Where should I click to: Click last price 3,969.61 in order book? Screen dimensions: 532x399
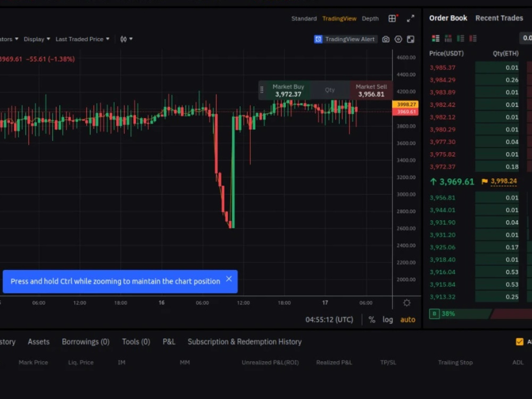pyautogui.click(x=456, y=182)
